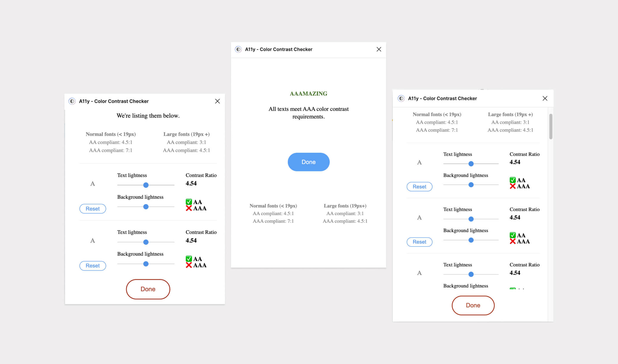This screenshot has width=618, height=364.
Task: Click Done button in left panel
Action: [x=148, y=289]
